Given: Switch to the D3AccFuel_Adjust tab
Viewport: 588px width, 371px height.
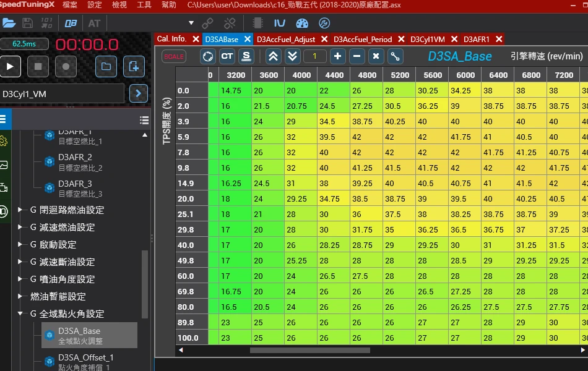Looking at the screenshot, I should [286, 40].
